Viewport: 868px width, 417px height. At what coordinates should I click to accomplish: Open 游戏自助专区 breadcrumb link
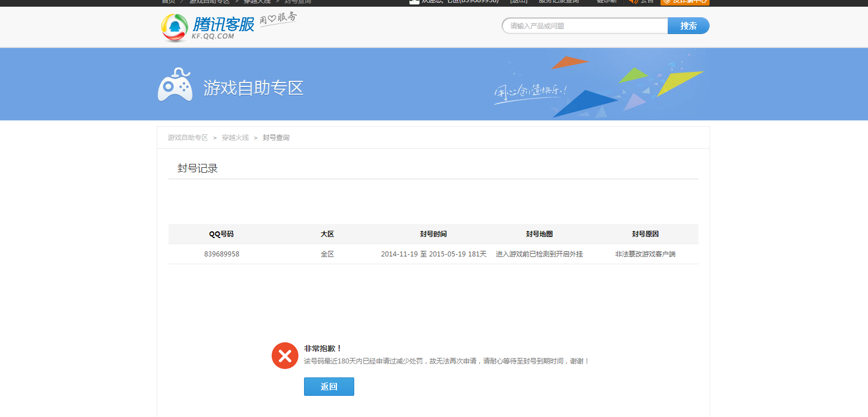pyautogui.click(x=188, y=138)
